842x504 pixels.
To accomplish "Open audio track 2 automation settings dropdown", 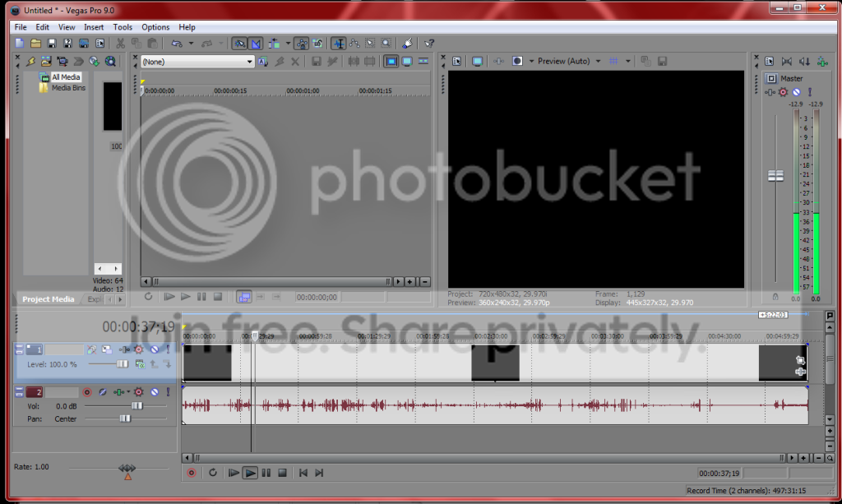I will [x=127, y=392].
